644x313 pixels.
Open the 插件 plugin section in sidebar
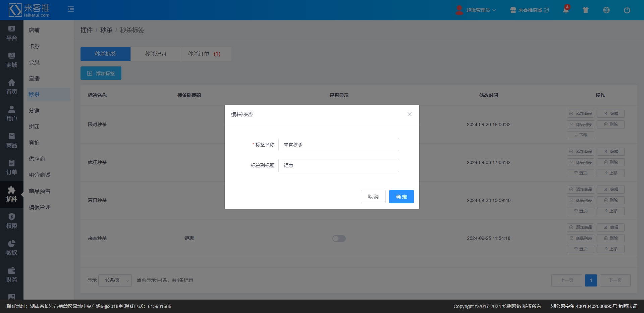(x=12, y=195)
